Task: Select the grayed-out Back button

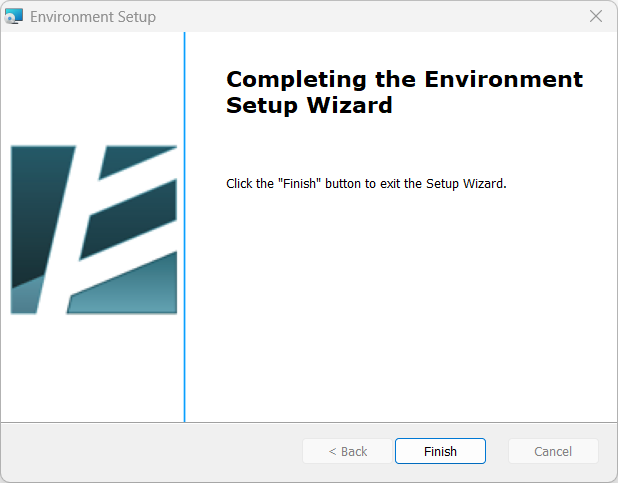Action: [347, 451]
